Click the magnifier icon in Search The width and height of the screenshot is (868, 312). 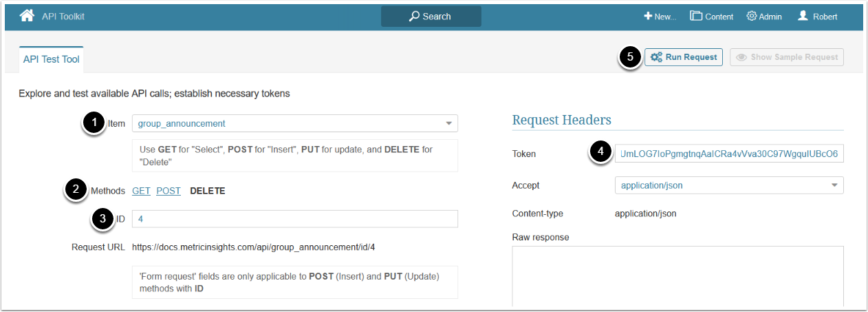(414, 17)
